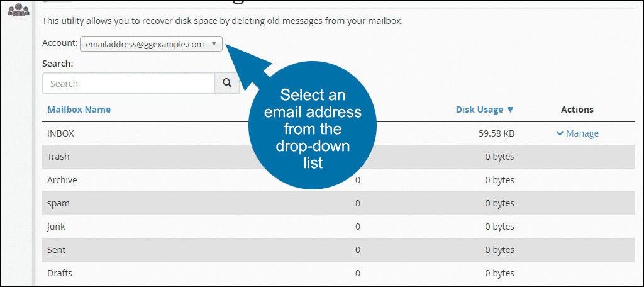Click the magnifying glass search button
The width and height of the screenshot is (644, 287).
click(x=227, y=84)
